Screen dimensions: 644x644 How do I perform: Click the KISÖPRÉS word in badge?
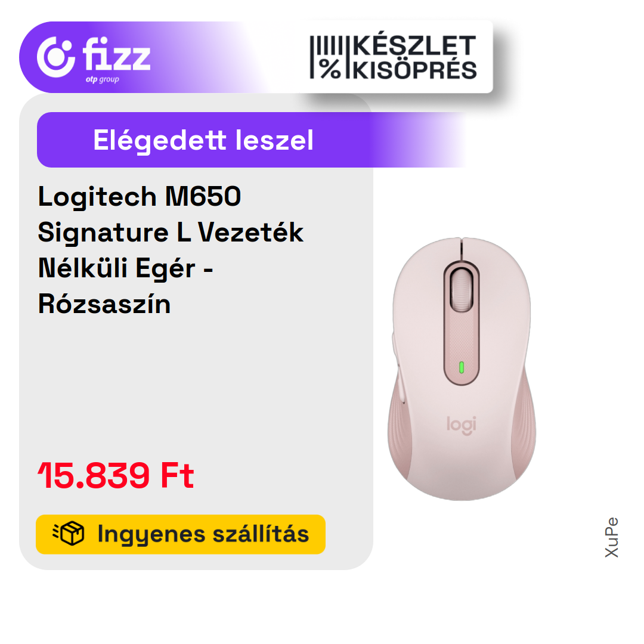(x=414, y=70)
